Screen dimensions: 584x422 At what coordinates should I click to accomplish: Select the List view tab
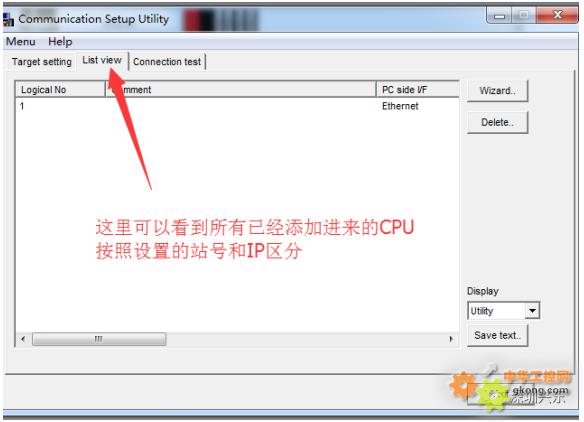(102, 60)
